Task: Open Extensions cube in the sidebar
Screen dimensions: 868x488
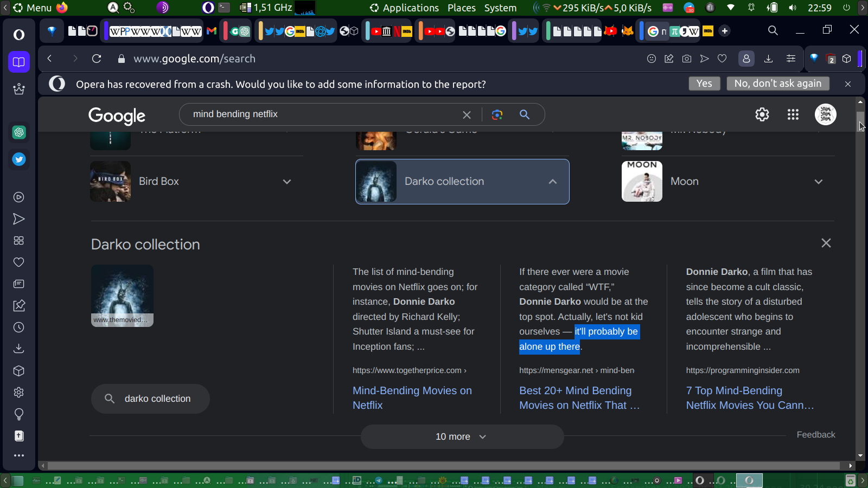Action: pos(19,371)
